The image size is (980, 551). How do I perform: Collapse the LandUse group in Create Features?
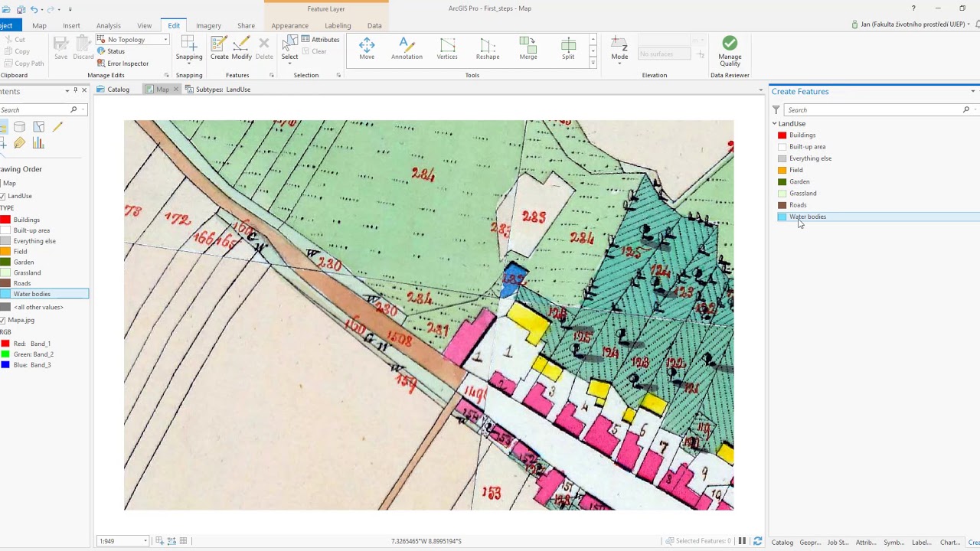775,123
